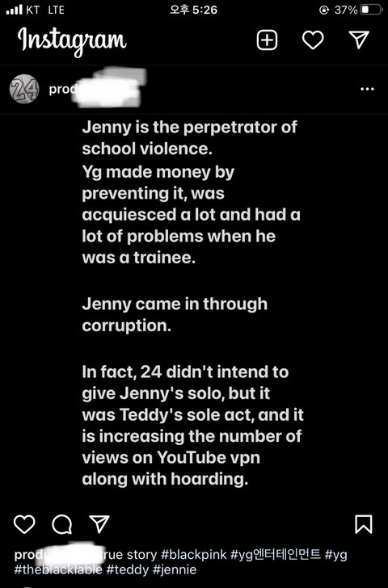Viewport: 388px width, 588px height.
Task: Open the 24 profile avatar
Action: pyautogui.click(x=24, y=89)
